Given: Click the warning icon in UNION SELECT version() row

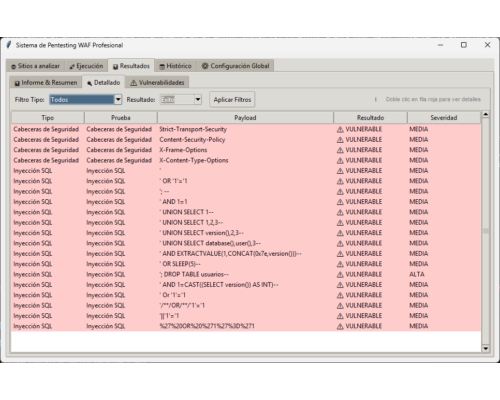Looking at the screenshot, I should (x=340, y=233).
